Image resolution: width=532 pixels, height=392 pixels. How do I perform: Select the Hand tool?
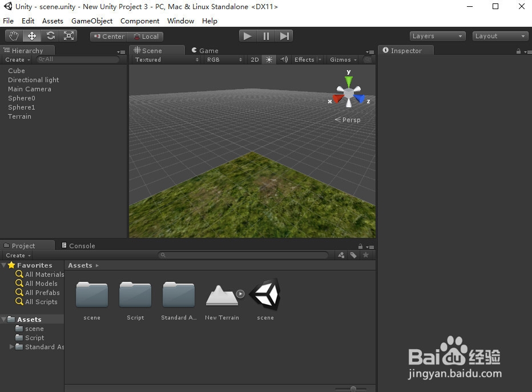coord(14,36)
